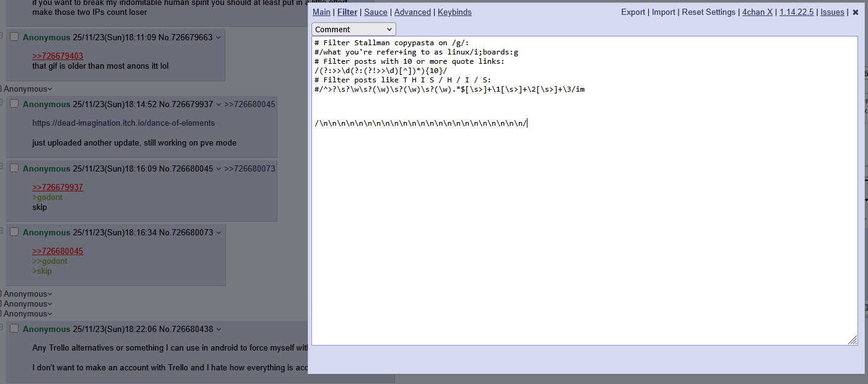Click the Export settings link
Screen dimensions: 868x384
(x=633, y=12)
